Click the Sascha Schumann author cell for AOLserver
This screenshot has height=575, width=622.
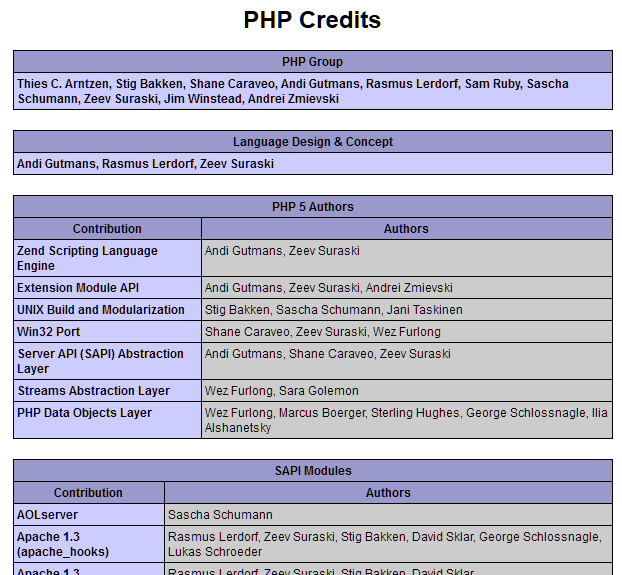coord(388,515)
